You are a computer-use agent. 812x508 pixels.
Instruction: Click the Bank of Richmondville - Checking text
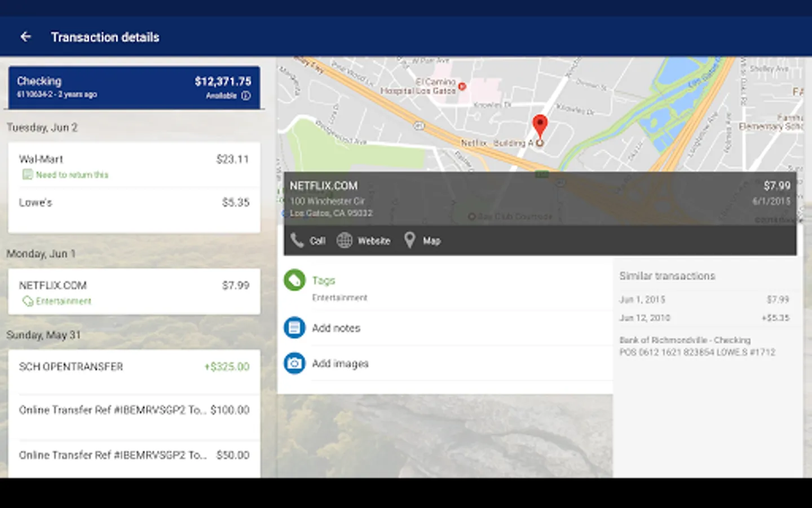point(685,340)
